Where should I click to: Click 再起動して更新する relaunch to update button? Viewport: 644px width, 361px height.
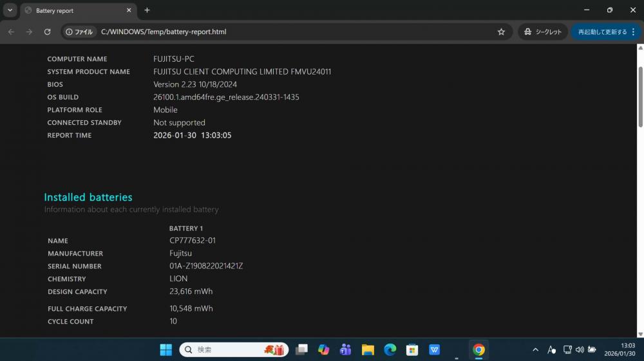tap(602, 32)
